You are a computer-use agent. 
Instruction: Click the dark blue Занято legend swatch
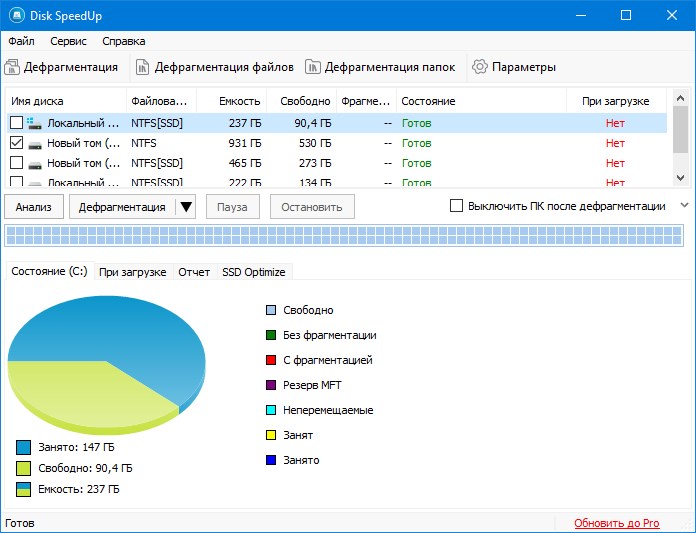tap(271, 460)
